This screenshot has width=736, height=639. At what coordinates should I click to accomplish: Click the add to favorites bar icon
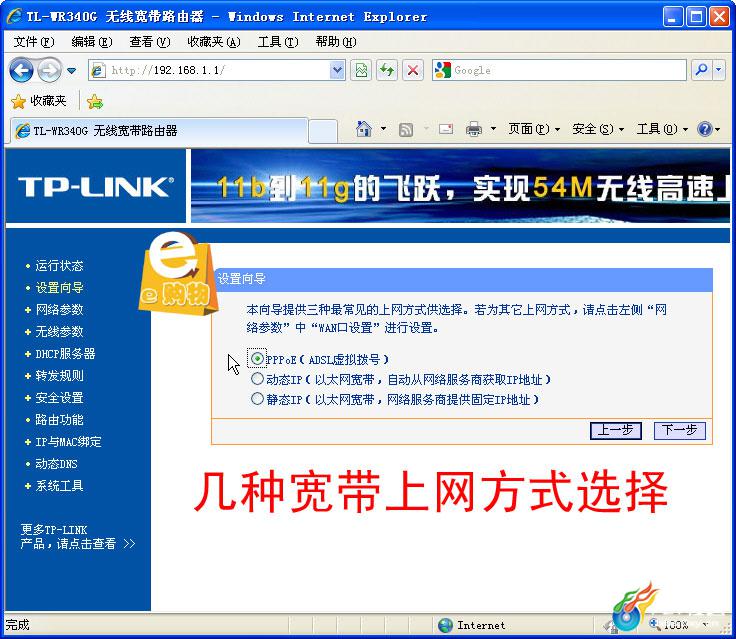[x=95, y=101]
